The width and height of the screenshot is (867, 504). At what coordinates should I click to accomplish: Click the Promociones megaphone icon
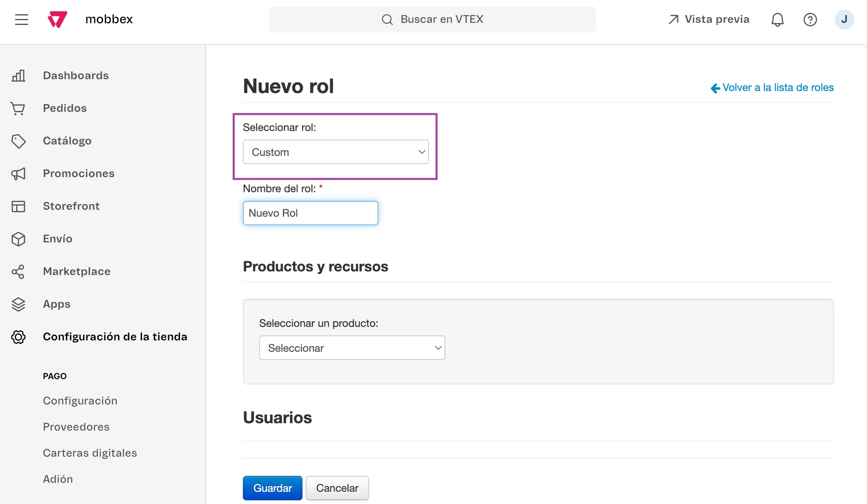(x=18, y=173)
